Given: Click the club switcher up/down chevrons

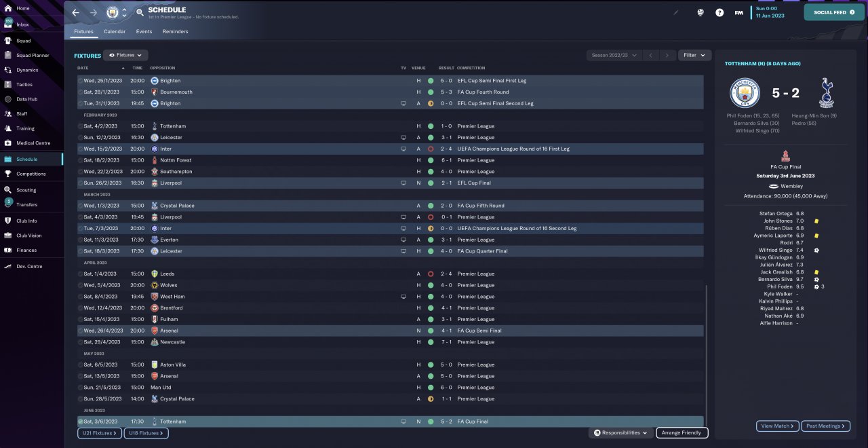Looking at the screenshot, I should (124, 12).
